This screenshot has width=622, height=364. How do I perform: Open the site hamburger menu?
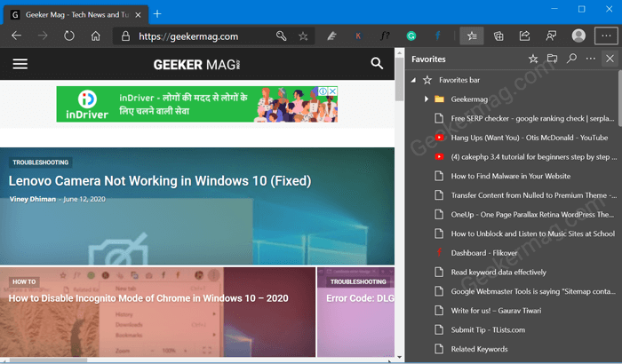click(20, 64)
